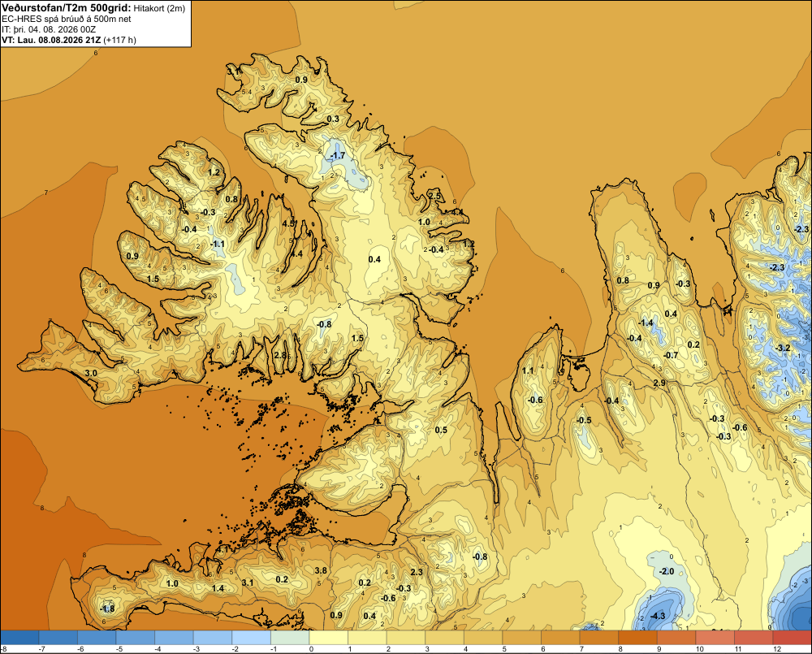Select the legend tick label '-8'
This screenshot has height=654, width=812.
click(4, 649)
